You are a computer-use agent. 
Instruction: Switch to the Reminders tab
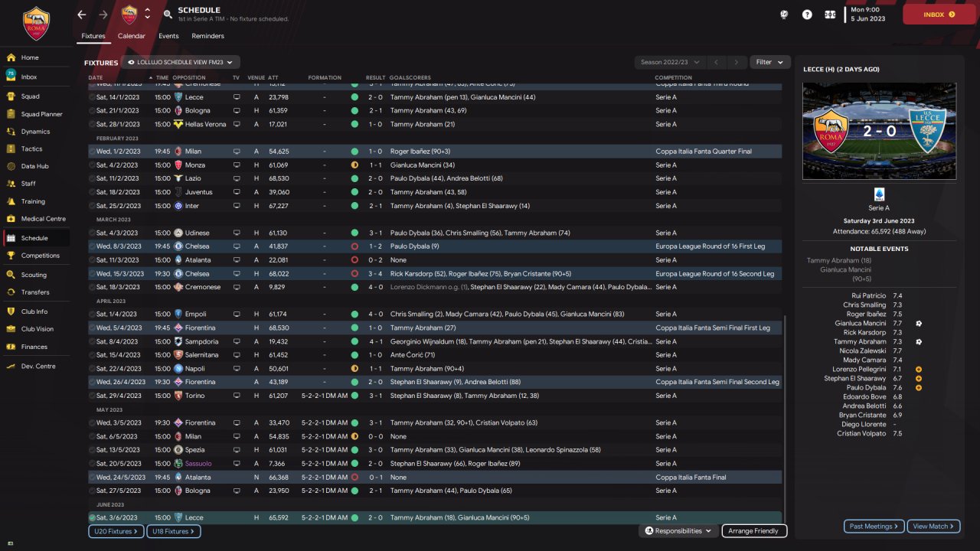(208, 36)
